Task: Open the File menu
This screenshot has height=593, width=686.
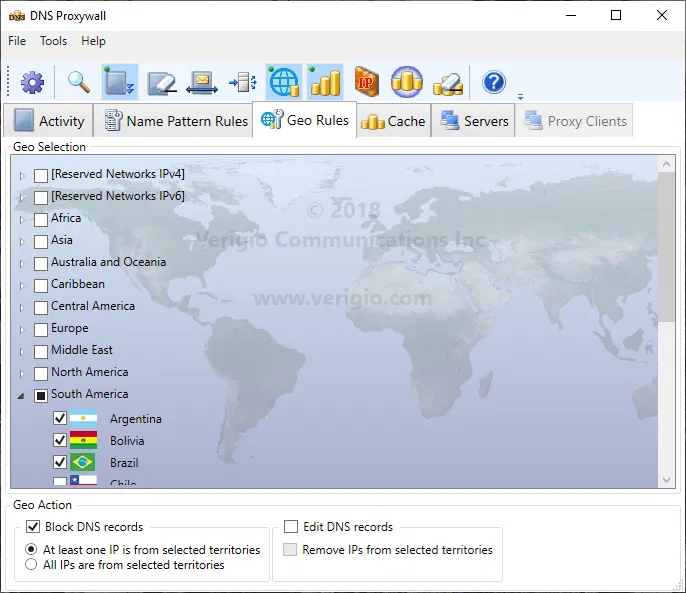Action: (x=17, y=41)
